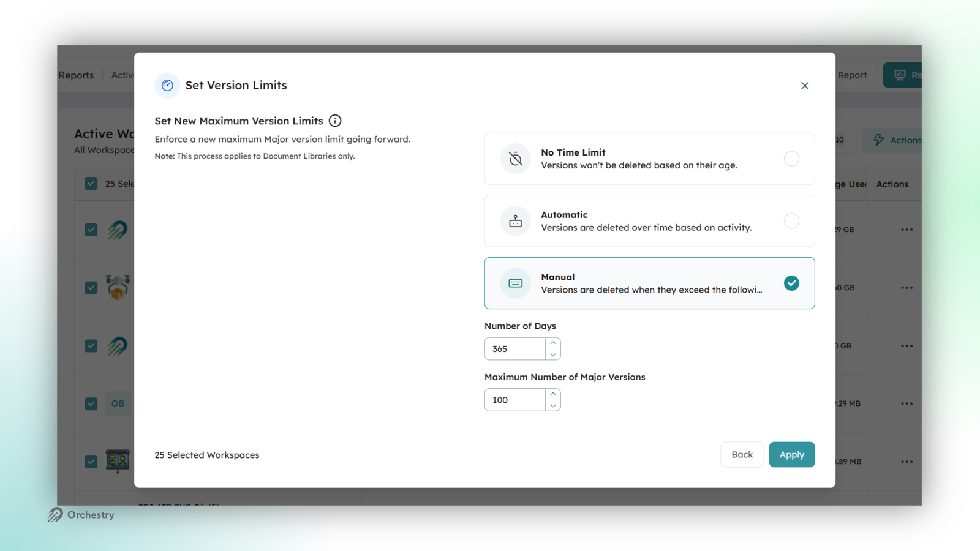
Task: Uncheck the third workspace row checkbox
Action: pos(91,346)
